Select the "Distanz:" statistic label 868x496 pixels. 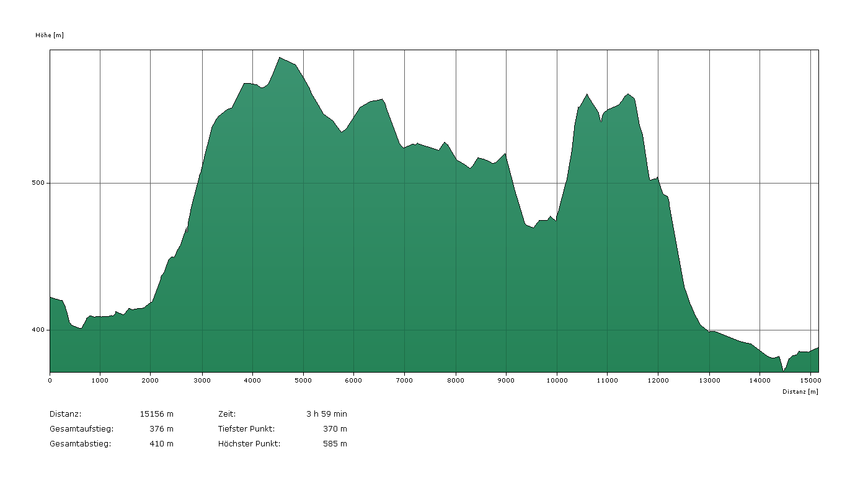pyautogui.click(x=65, y=414)
